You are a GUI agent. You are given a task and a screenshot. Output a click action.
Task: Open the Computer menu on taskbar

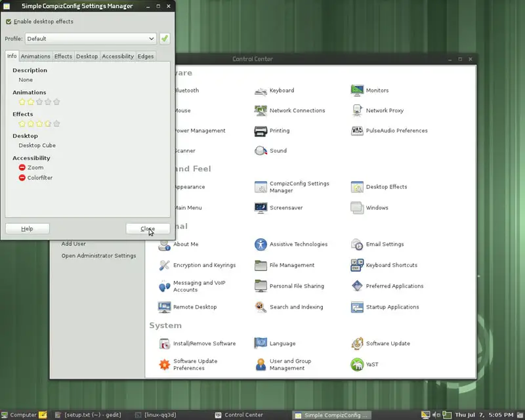tap(19, 415)
